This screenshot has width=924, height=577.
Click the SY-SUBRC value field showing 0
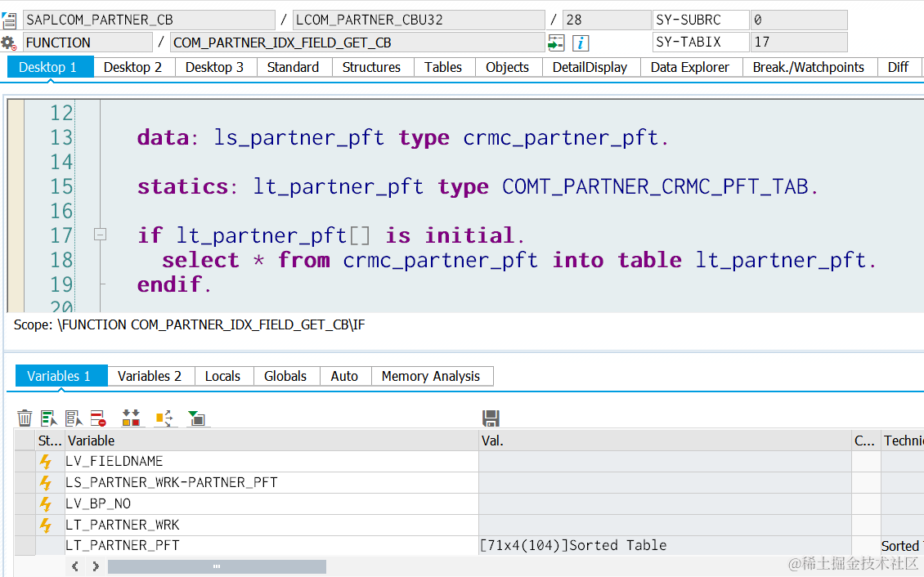pyautogui.click(x=799, y=20)
